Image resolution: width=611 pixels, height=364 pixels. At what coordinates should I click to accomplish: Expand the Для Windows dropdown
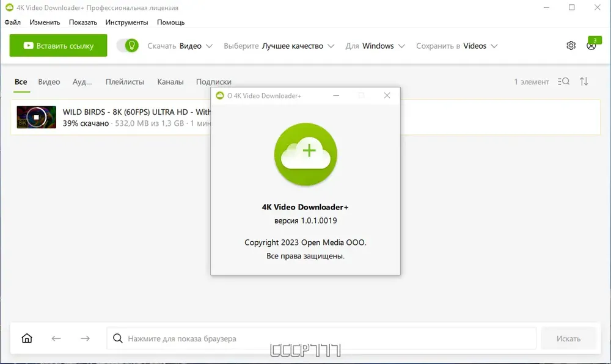click(375, 46)
